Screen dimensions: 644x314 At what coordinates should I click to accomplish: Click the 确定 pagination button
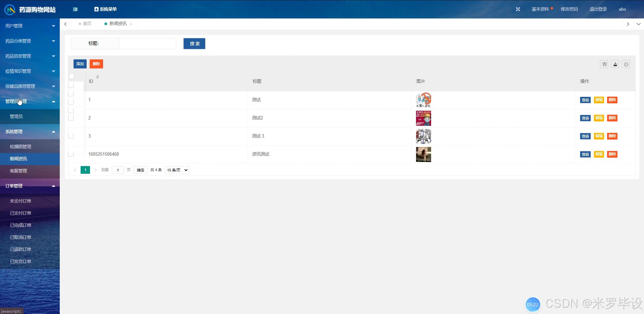140,170
